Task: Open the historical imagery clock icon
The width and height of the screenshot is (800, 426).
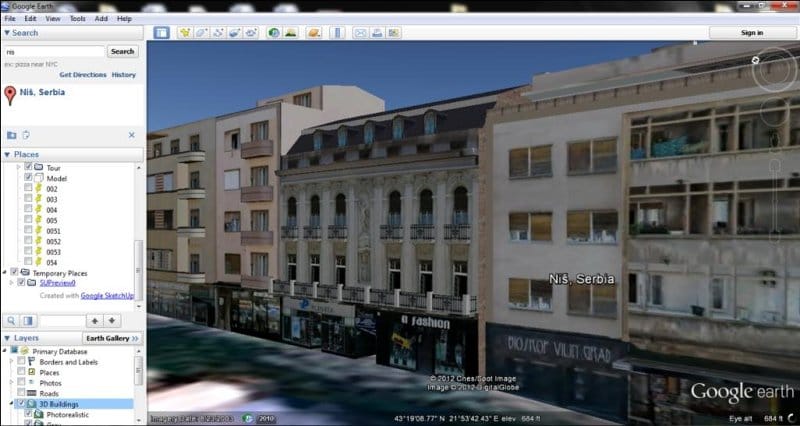Action: point(273,33)
